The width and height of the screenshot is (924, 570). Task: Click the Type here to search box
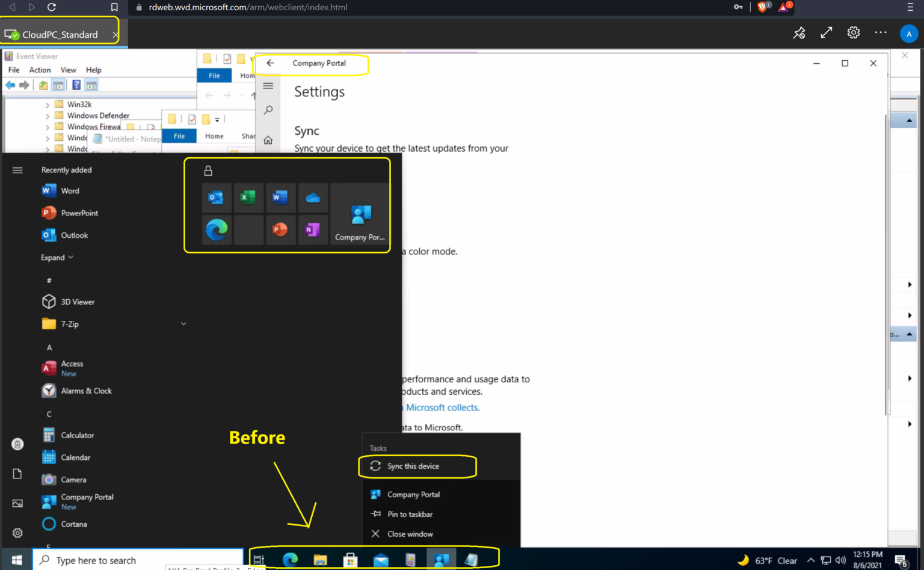click(x=138, y=560)
